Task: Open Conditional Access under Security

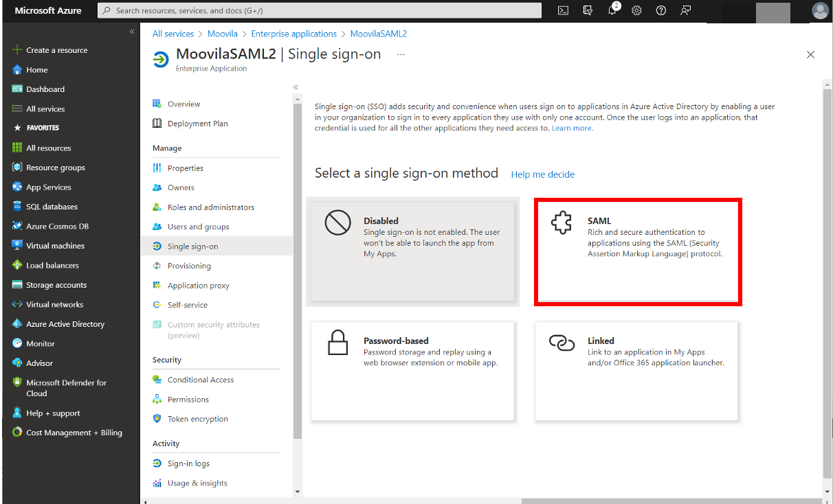Action: (x=201, y=380)
